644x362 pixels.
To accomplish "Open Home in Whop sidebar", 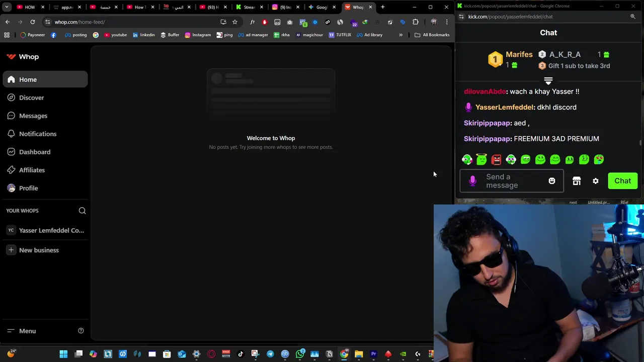I will 45,79.
